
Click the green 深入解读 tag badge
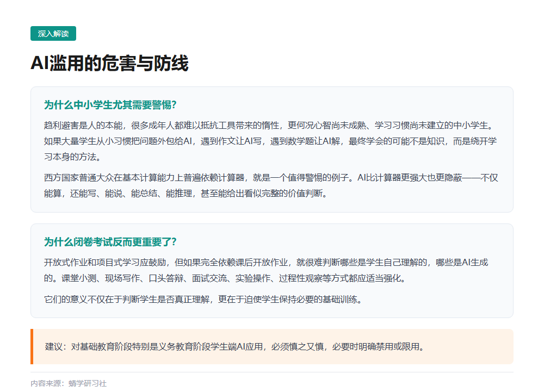pyautogui.click(x=53, y=34)
